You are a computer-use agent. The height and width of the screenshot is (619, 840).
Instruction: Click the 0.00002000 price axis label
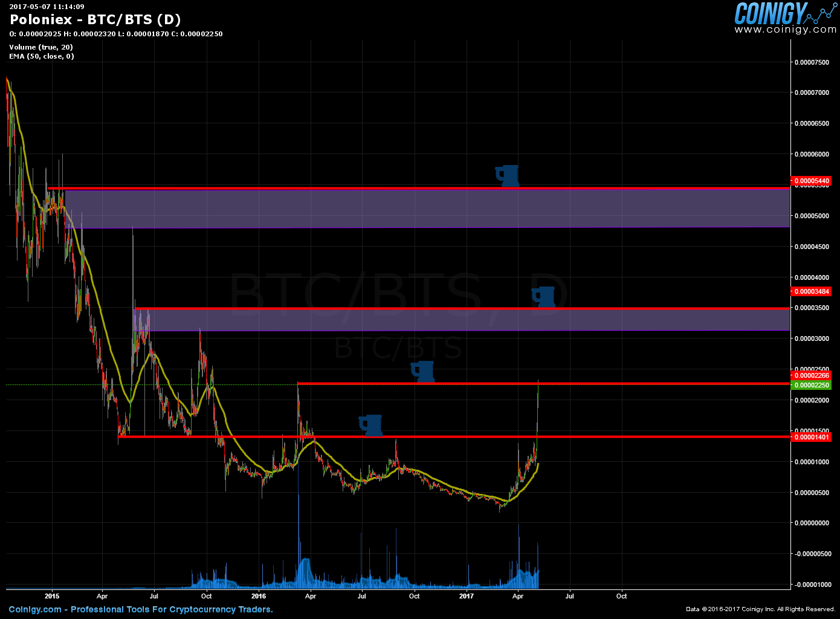pyautogui.click(x=811, y=400)
